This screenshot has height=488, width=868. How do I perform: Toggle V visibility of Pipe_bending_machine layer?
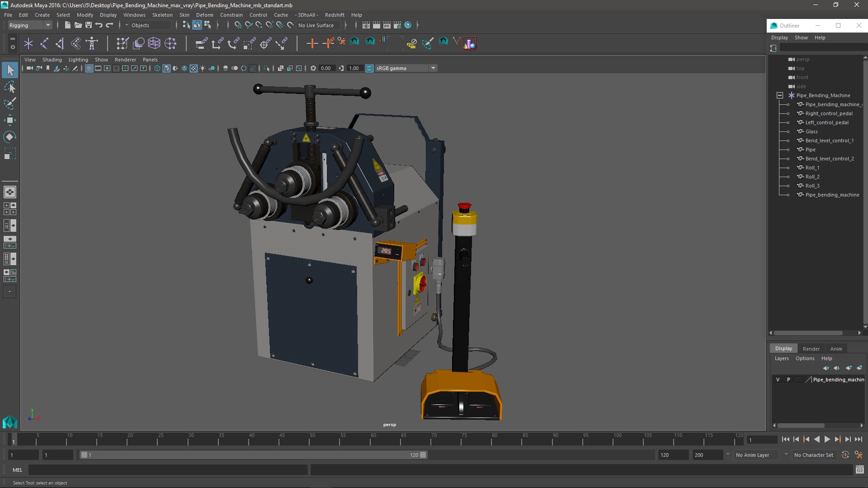778,380
